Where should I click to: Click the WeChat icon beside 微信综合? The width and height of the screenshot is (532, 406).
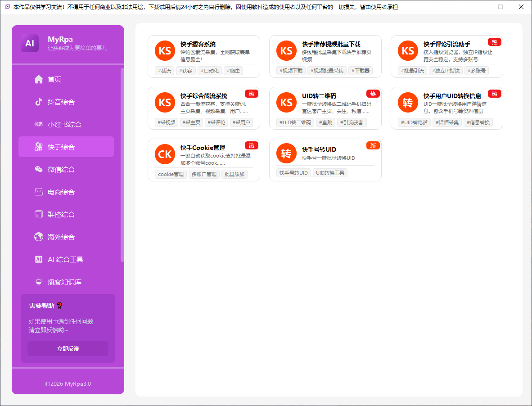(x=39, y=169)
